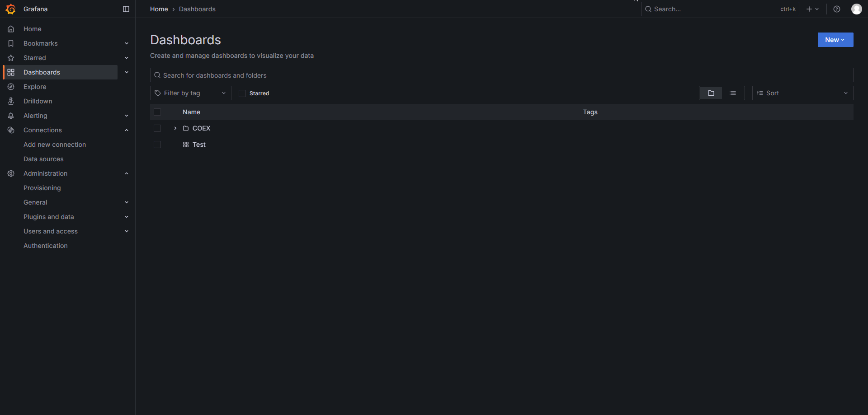Click the Explore compass icon
The width and height of the screenshot is (868, 415).
click(11, 87)
